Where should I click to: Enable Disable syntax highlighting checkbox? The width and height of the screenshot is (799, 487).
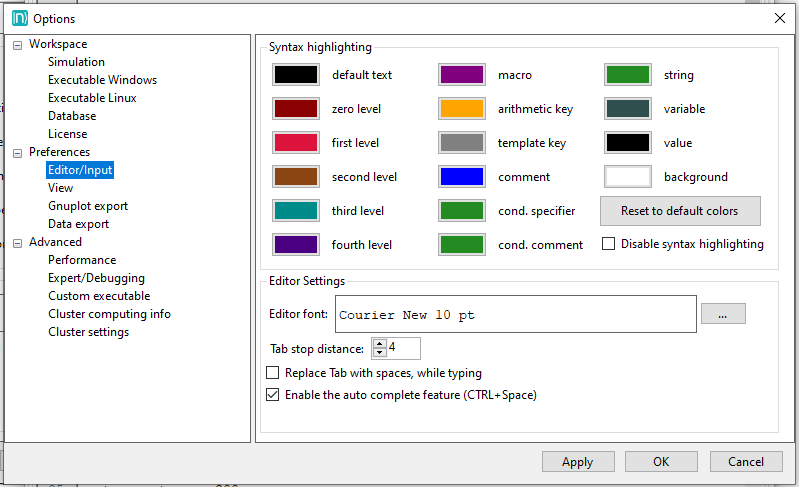click(x=609, y=244)
